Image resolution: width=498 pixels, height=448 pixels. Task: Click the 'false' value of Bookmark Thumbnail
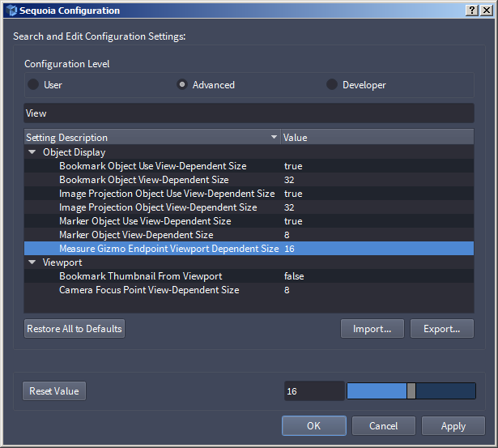(294, 276)
